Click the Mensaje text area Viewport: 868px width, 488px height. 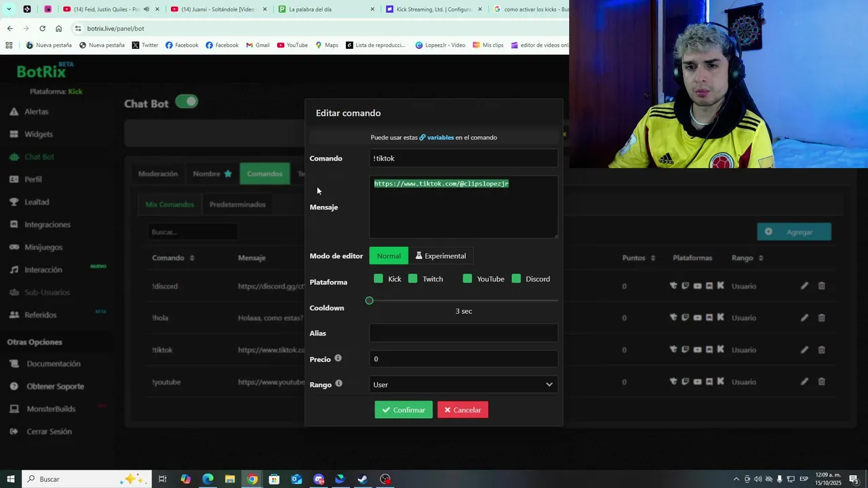tap(464, 207)
